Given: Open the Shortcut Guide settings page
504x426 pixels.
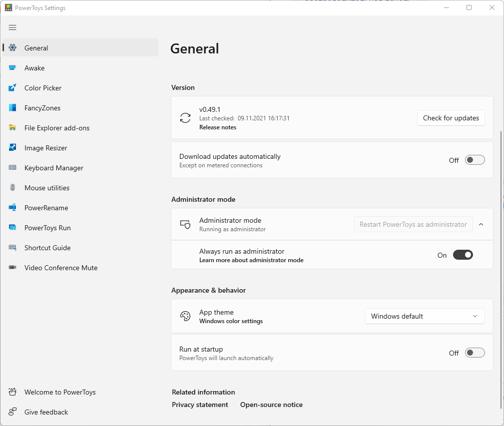Looking at the screenshot, I should [47, 248].
